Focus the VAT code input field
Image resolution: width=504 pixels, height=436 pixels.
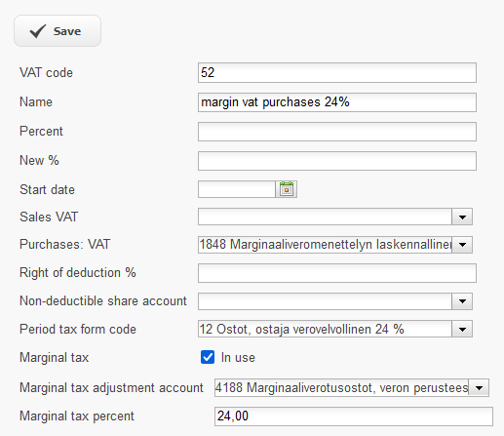[x=337, y=72]
